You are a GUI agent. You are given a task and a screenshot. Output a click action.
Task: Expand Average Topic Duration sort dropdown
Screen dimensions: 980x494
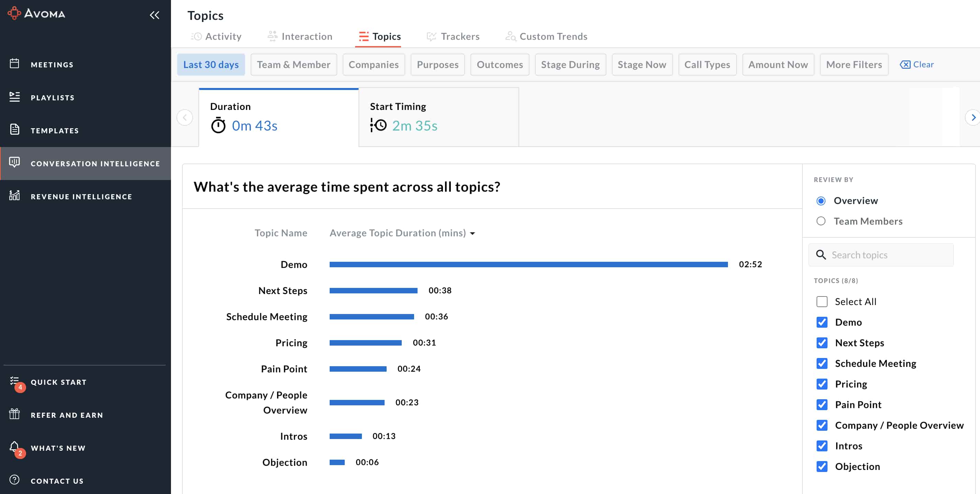(472, 233)
